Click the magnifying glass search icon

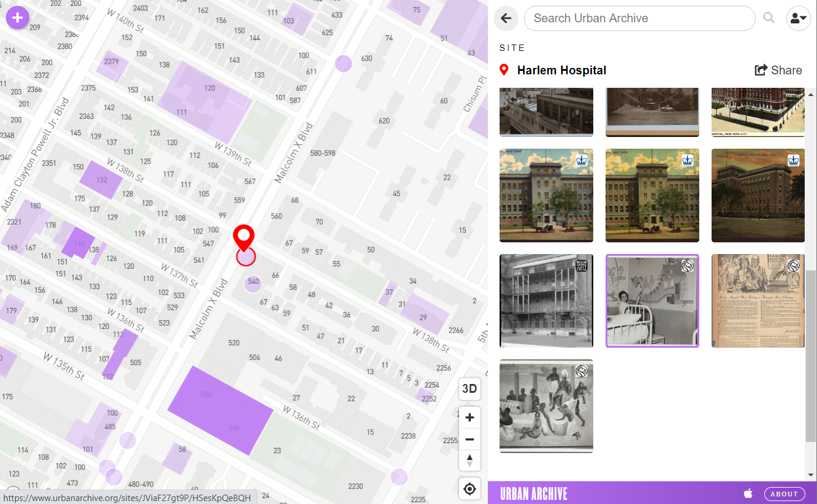pos(769,18)
